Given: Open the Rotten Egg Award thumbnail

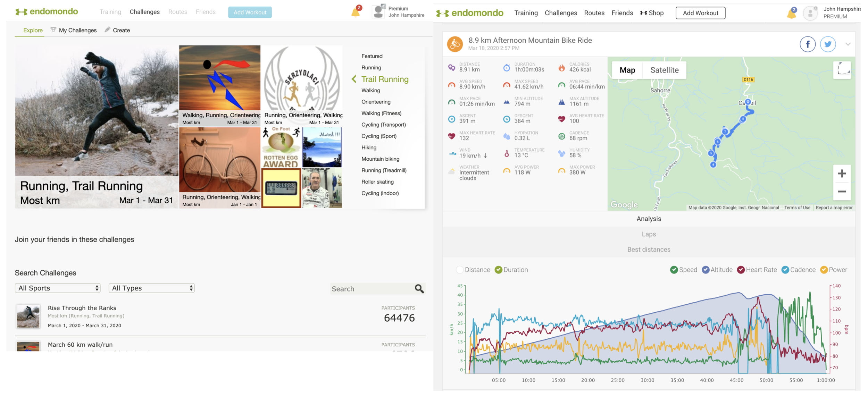Looking at the screenshot, I should (x=281, y=147).
